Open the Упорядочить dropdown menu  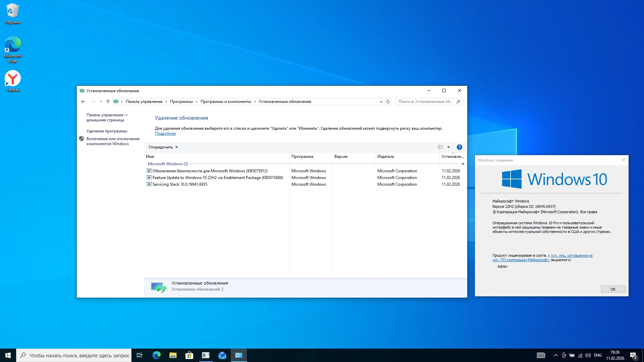pos(163,147)
